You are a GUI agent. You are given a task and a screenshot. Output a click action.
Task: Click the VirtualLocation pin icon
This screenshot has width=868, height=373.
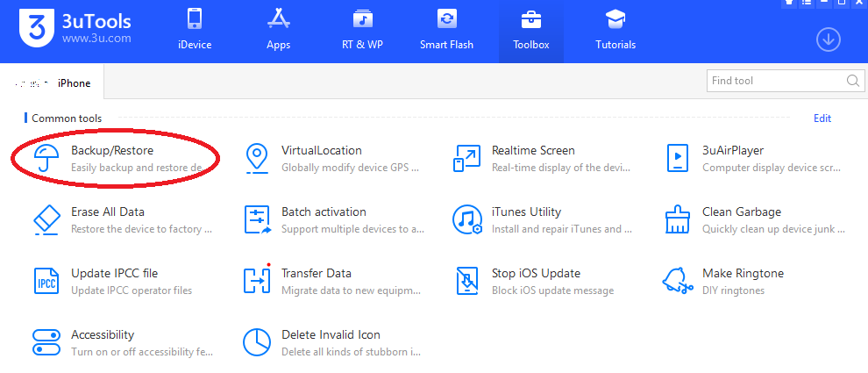[257, 159]
